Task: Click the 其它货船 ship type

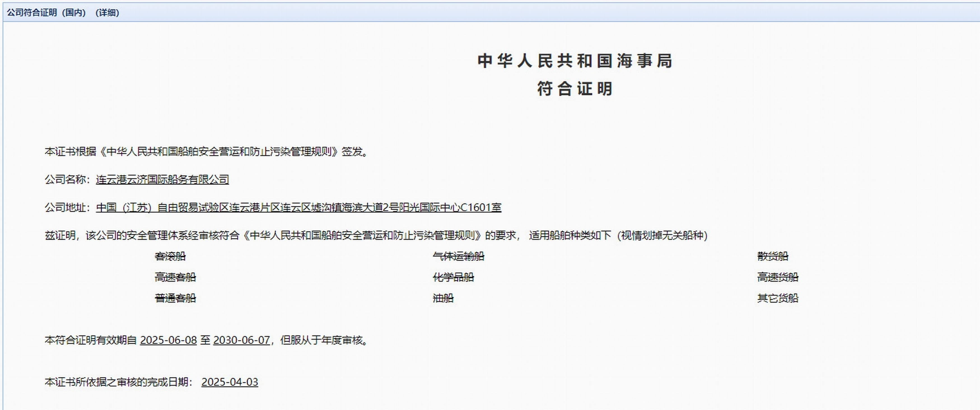Action: (x=778, y=298)
